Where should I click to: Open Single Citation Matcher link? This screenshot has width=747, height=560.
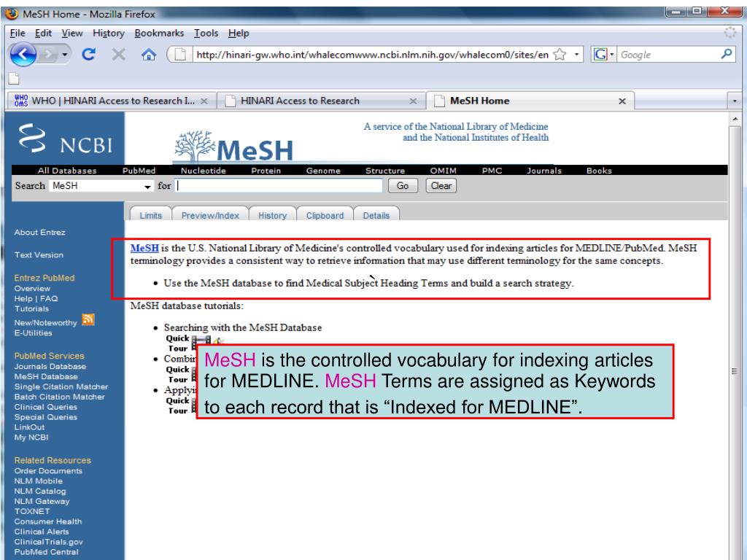[x=61, y=386]
